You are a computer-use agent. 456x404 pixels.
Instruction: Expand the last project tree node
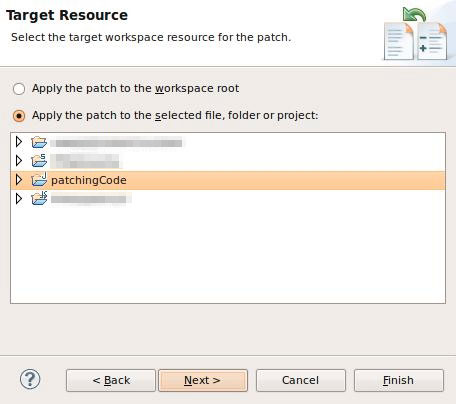[19, 199]
